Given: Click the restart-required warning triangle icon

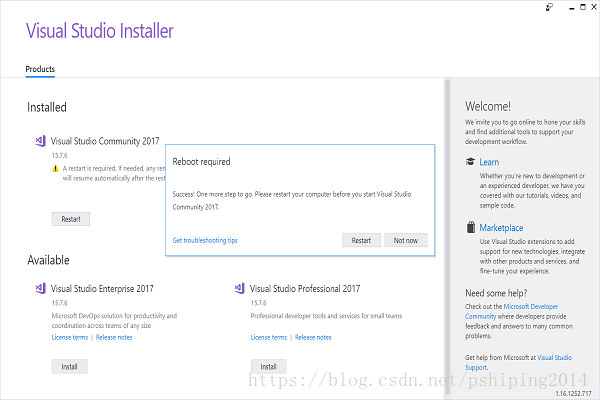Looking at the screenshot, I should pos(55,168).
